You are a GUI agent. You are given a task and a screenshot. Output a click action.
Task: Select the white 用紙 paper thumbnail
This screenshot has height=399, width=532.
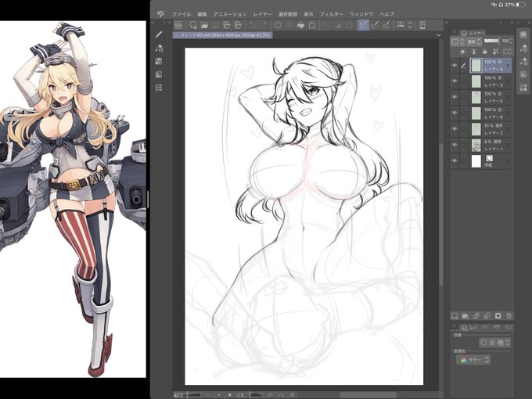pyautogui.click(x=476, y=161)
